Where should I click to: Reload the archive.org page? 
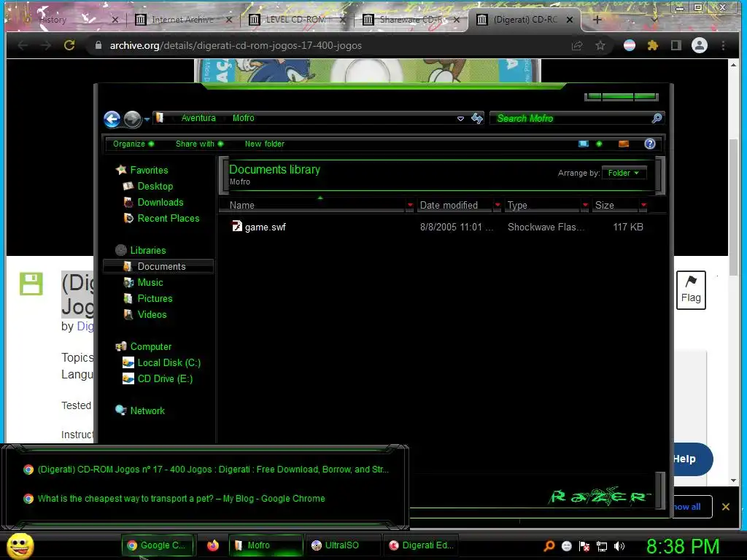69,45
